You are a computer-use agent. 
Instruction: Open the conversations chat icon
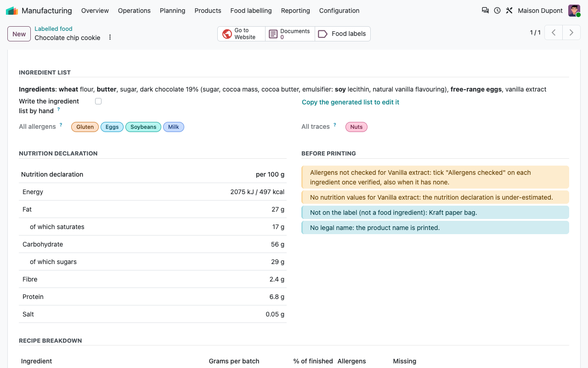pos(485,11)
